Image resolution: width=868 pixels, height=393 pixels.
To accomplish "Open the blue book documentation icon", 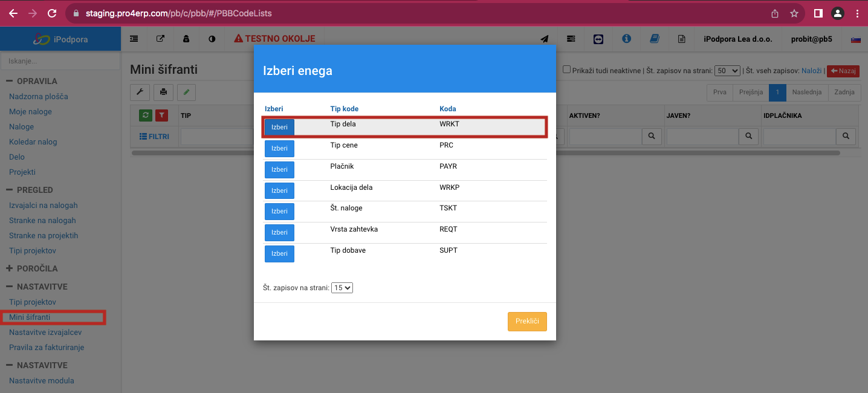I will 654,39.
